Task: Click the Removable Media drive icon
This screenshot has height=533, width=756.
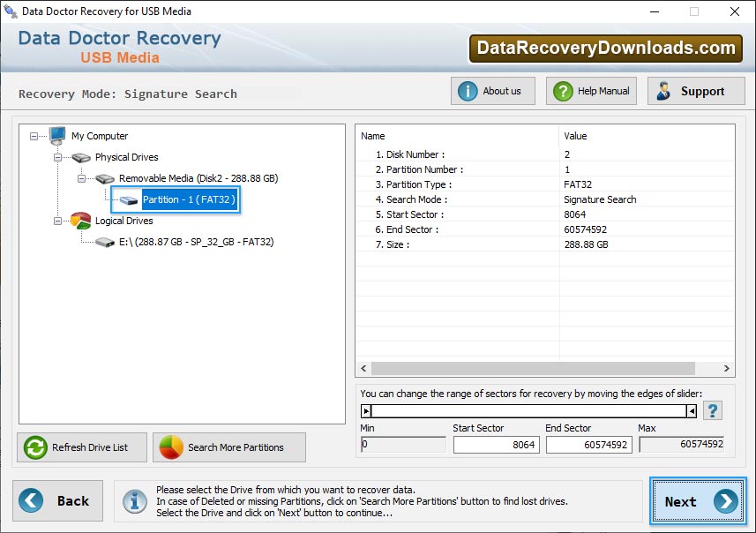Action: point(105,179)
